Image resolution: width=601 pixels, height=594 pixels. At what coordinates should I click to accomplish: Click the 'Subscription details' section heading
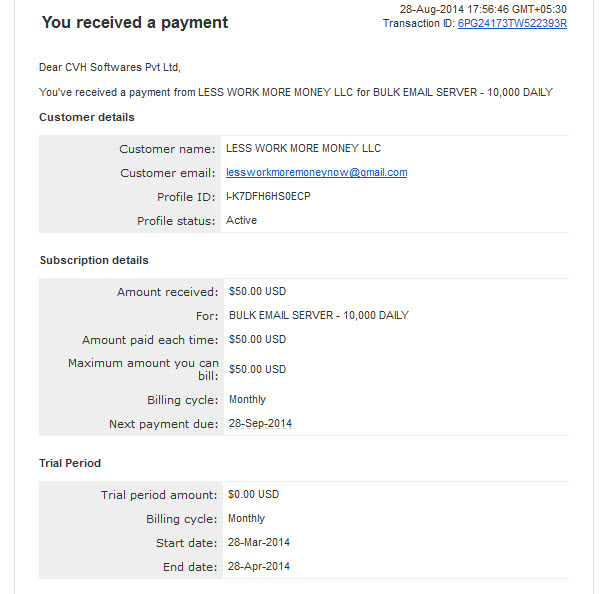click(x=94, y=260)
